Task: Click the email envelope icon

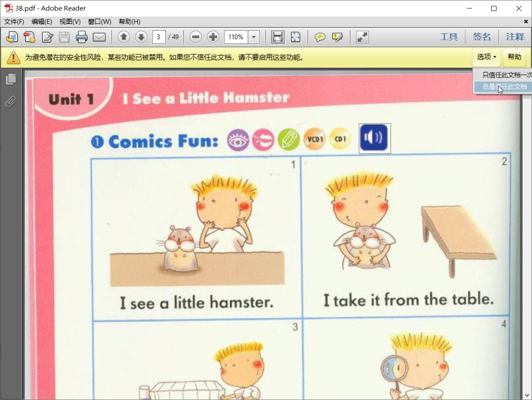Action: point(99,37)
